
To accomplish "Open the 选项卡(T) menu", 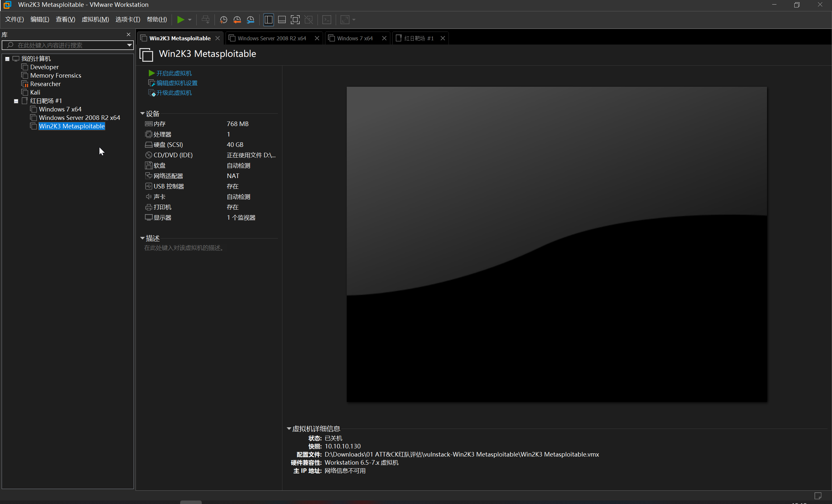I will (128, 19).
